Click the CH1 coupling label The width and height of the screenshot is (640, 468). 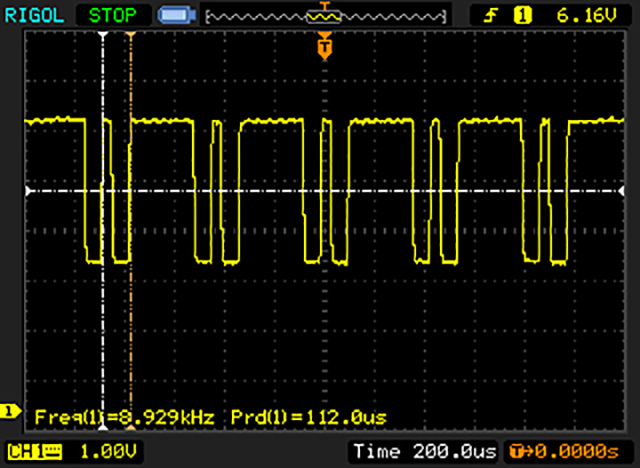[35, 452]
